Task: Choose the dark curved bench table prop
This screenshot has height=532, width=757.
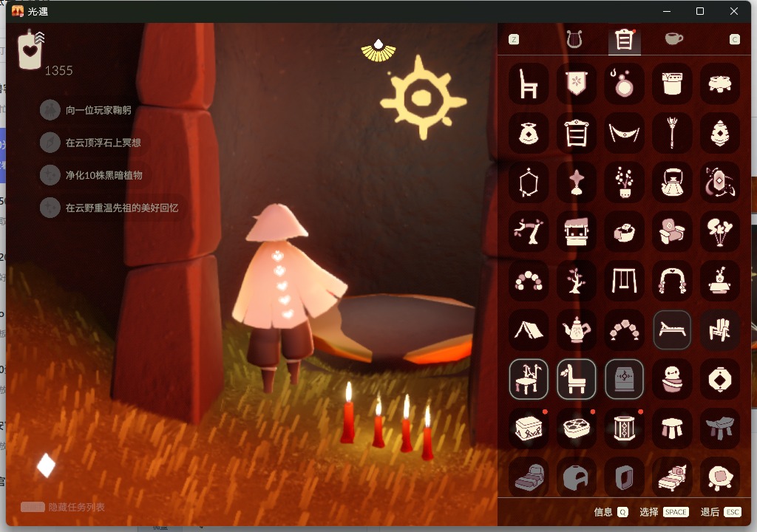Action: coord(719,429)
